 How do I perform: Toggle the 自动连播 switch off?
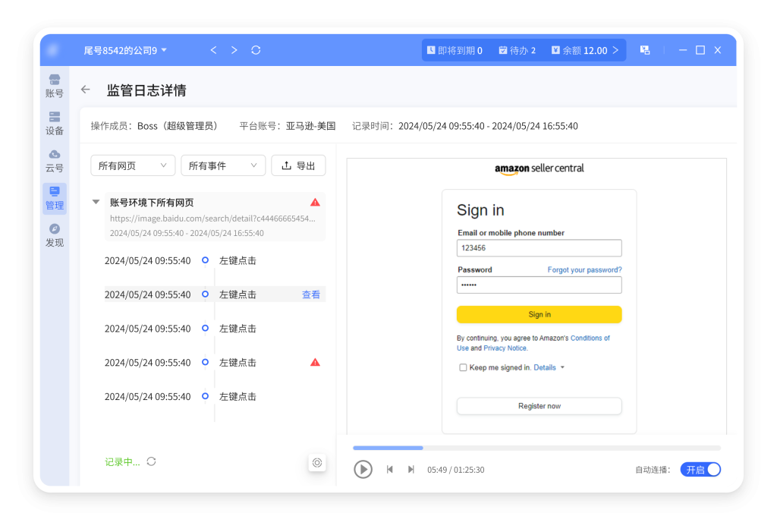[x=700, y=470]
